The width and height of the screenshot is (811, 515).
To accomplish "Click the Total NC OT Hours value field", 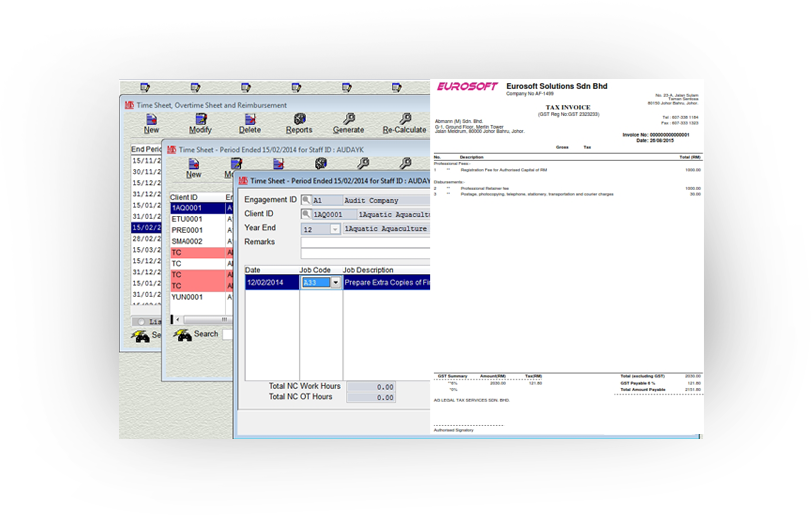I will tap(371, 398).
